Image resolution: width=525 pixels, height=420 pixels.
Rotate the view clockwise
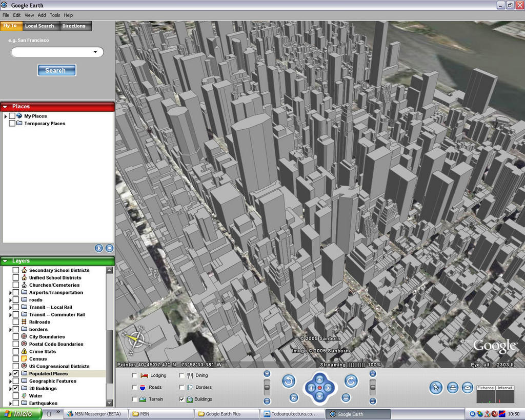pos(351,381)
